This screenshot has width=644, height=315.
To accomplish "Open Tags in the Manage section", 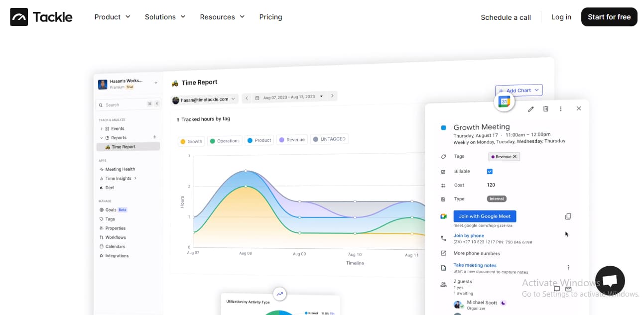I will [108, 219].
